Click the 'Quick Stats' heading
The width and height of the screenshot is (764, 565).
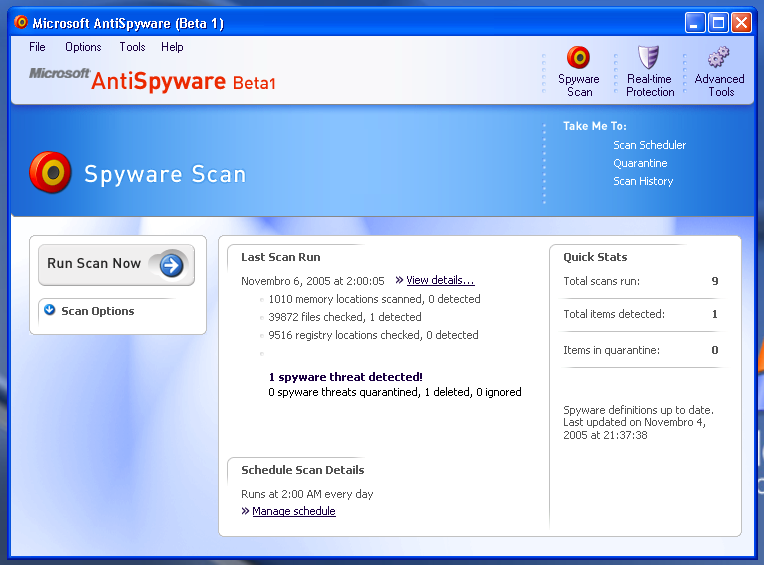coord(595,257)
